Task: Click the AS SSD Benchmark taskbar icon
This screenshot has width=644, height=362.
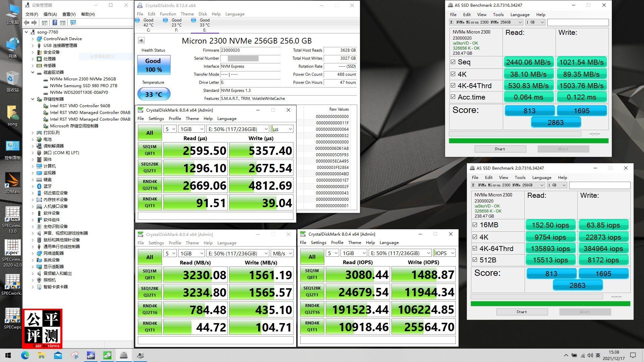Action: [x=123, y=355]
